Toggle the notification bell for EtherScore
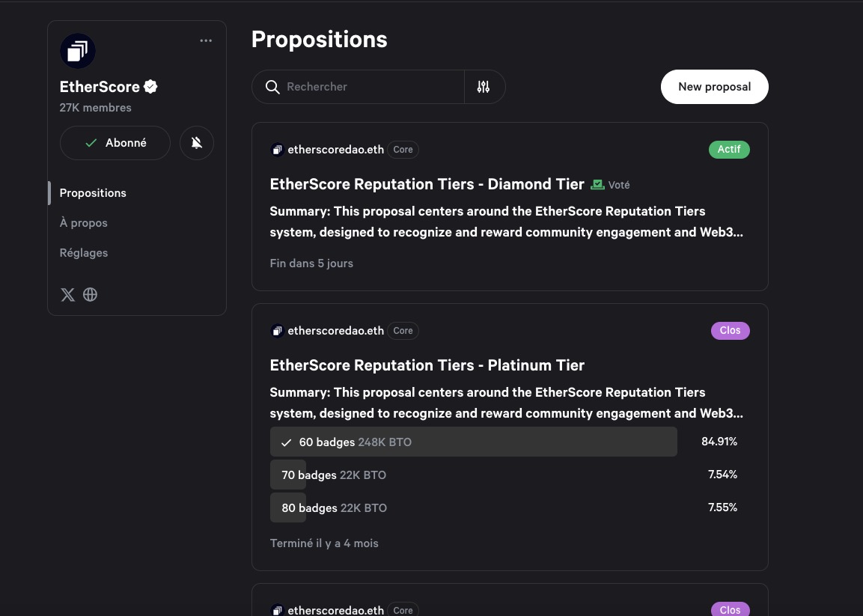Viewport: 863px width, 616px height. coord(197,143)
